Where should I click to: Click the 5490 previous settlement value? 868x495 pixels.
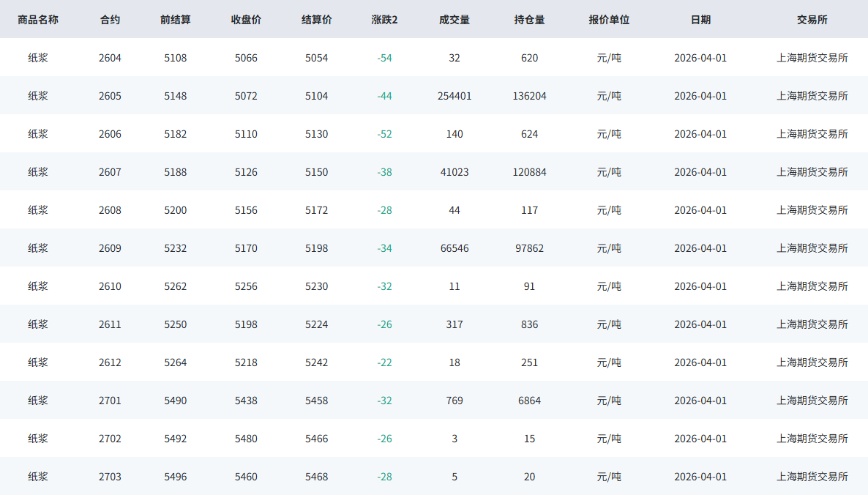176,401
